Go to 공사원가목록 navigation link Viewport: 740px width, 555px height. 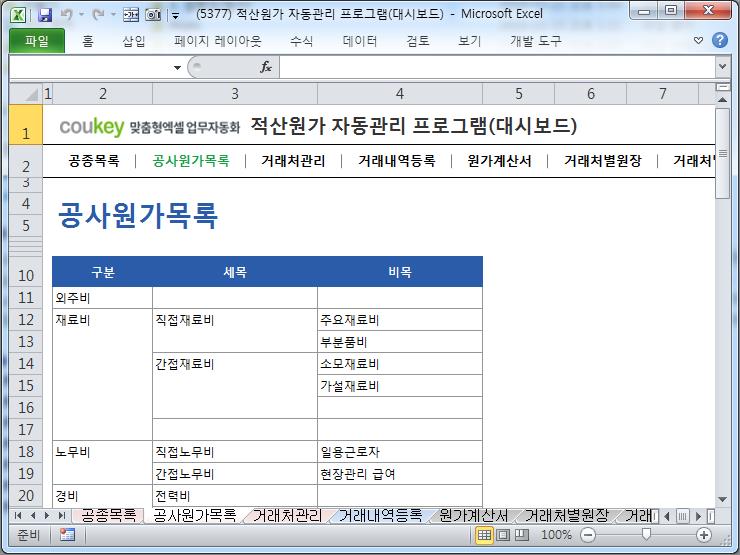191,161
